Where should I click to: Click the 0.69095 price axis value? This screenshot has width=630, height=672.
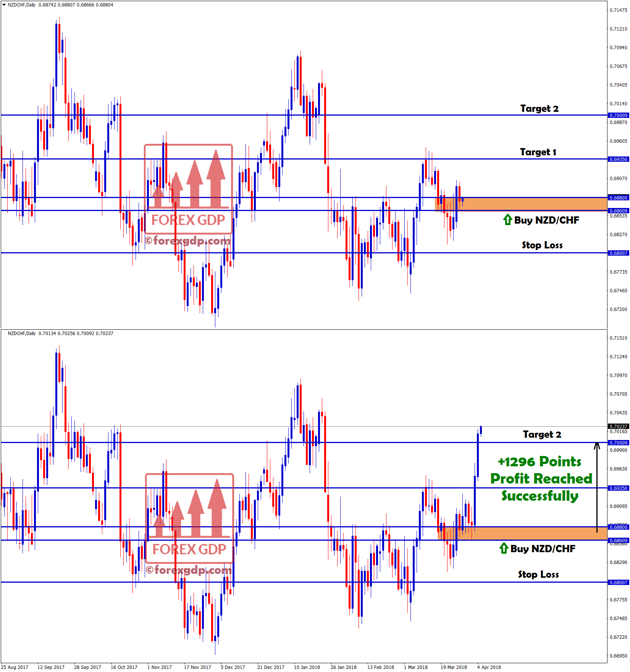point(619,506)
